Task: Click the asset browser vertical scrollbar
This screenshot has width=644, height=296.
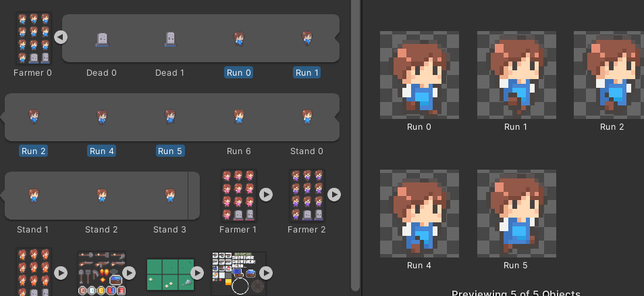Action: click(355, 135)
